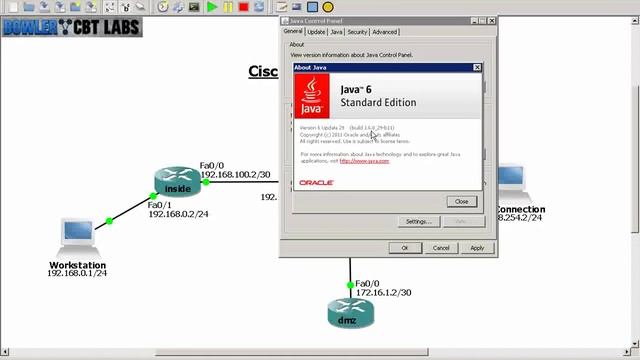Open a topology file using folder icon
The height and width of the screenshot is (360, 640).
point(29,7)
